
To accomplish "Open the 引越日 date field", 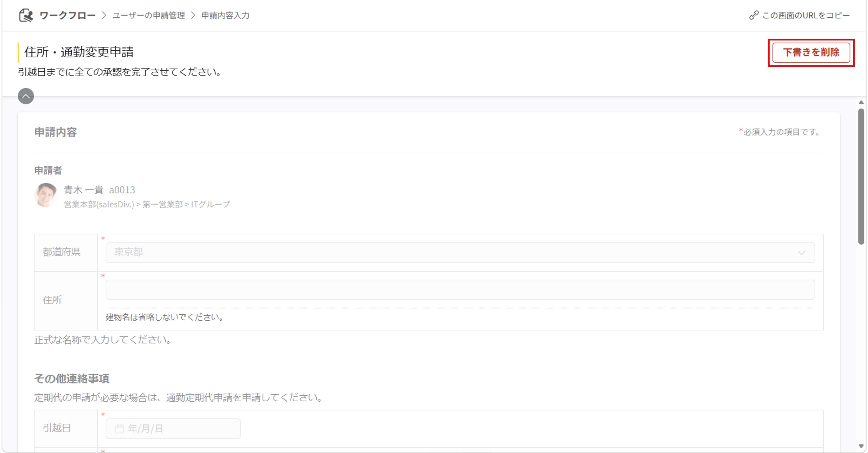I will point(173,429).
